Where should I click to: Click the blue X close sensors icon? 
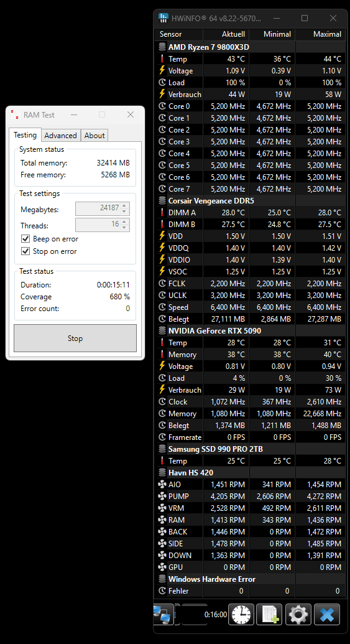327,614
